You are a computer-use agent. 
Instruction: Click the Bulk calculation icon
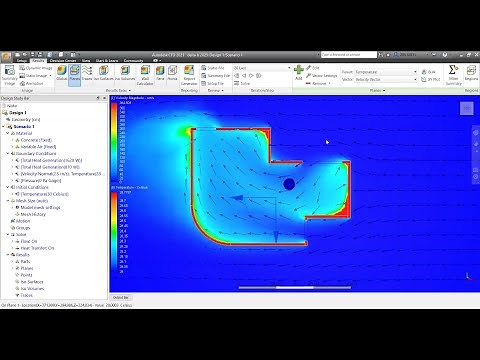point(429,72)
